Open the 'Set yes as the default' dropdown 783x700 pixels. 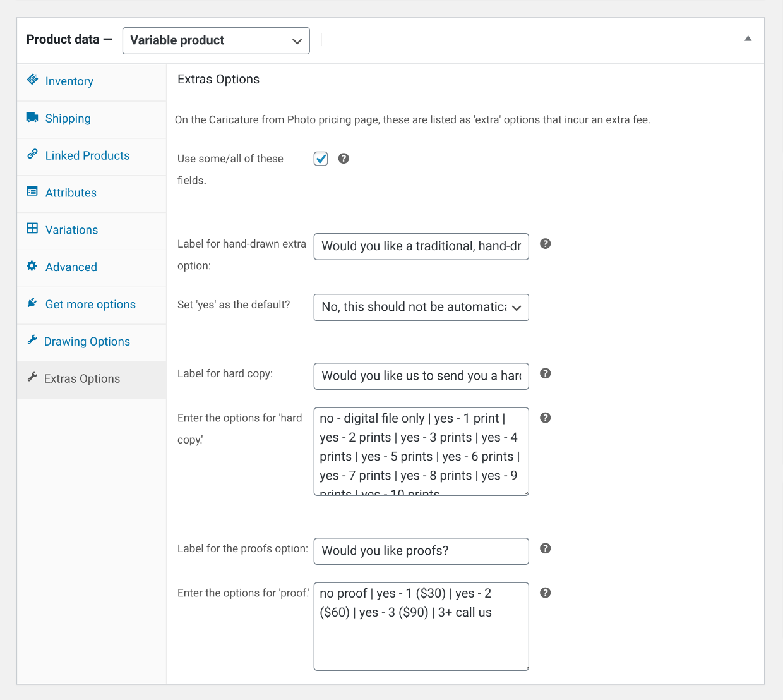click(421, 307)
